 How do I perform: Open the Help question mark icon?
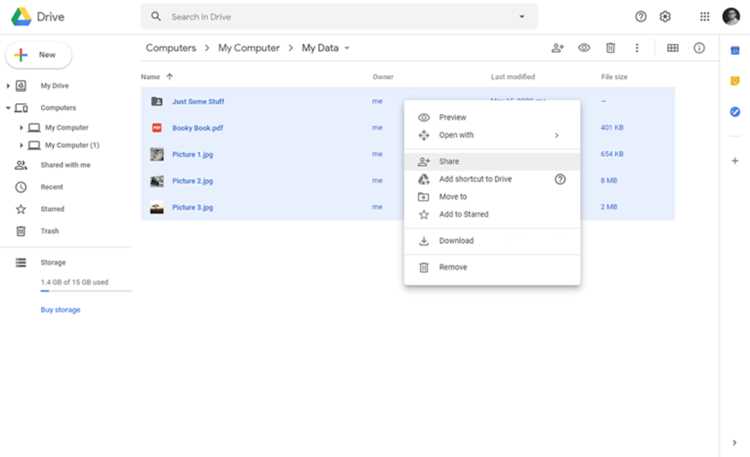pyautogui.click(x=640, y=17)
